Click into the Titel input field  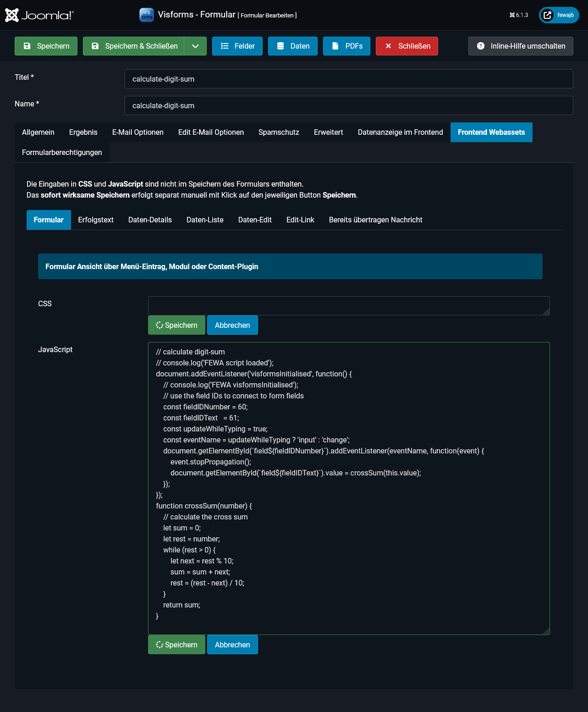(x=349, y=79)
